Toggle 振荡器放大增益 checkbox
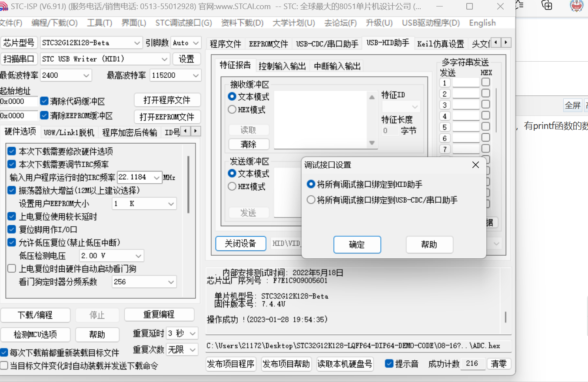This screenshot has width=588, height=382. [12, 190]
